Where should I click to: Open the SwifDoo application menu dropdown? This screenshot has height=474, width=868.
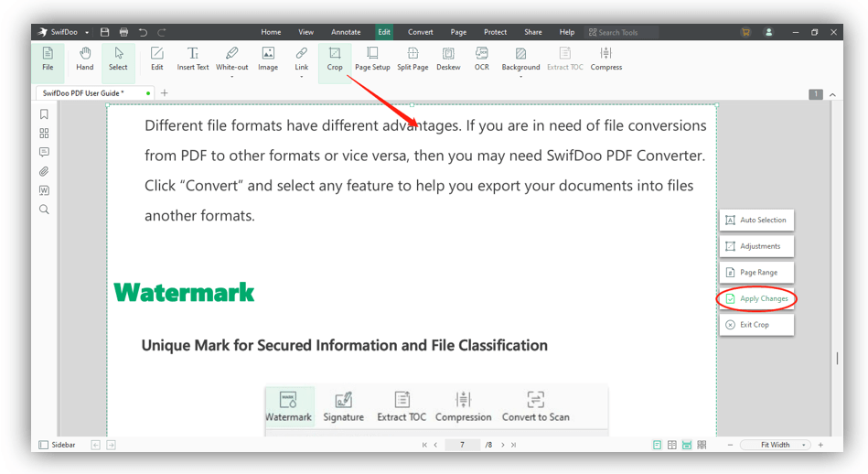(x=87, y=33)
